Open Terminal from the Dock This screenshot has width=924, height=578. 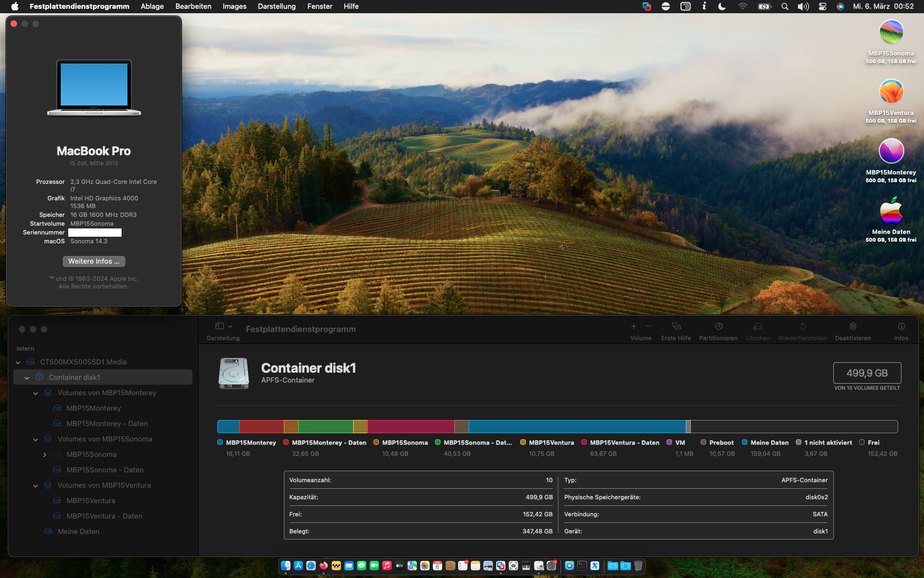pyautogui.click(x=582, y=565)
